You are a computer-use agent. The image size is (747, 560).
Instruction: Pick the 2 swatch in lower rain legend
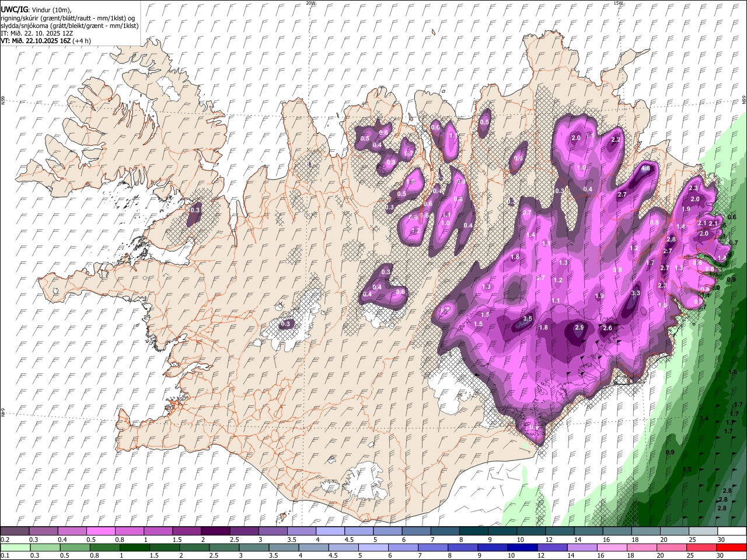click(x=194, y=548)
